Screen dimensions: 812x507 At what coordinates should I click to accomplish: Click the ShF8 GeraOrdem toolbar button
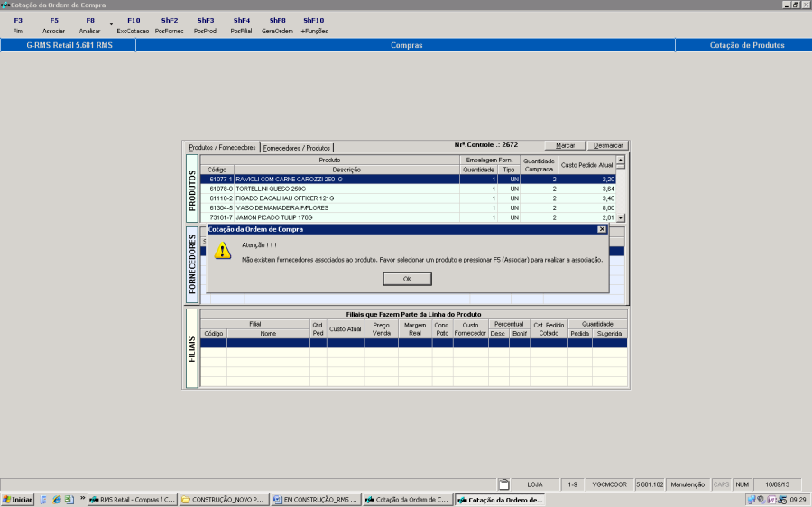click(278, 25)
